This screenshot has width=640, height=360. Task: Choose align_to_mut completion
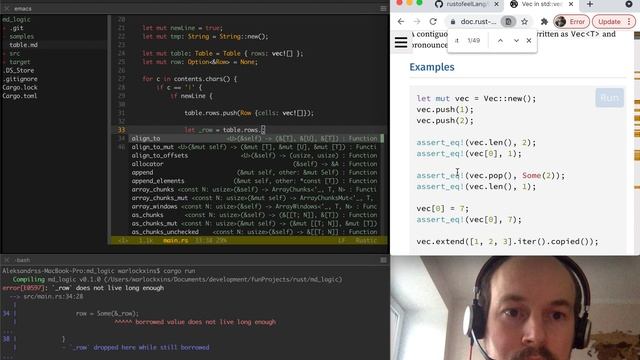pos(254,147)
